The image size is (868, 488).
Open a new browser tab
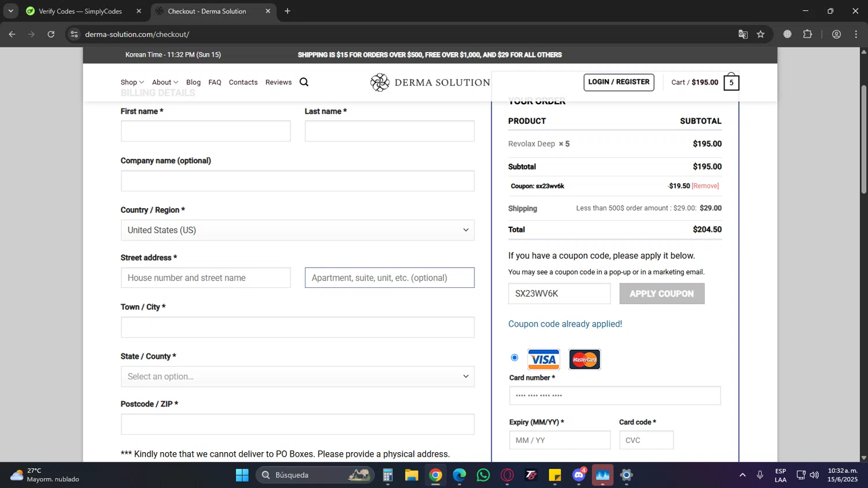[288, 11]
